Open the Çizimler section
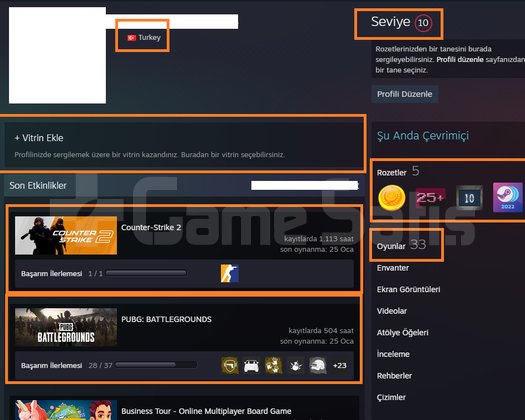Image resolution: width=525 pixels, height=420 pixels. tap(391, 397)
